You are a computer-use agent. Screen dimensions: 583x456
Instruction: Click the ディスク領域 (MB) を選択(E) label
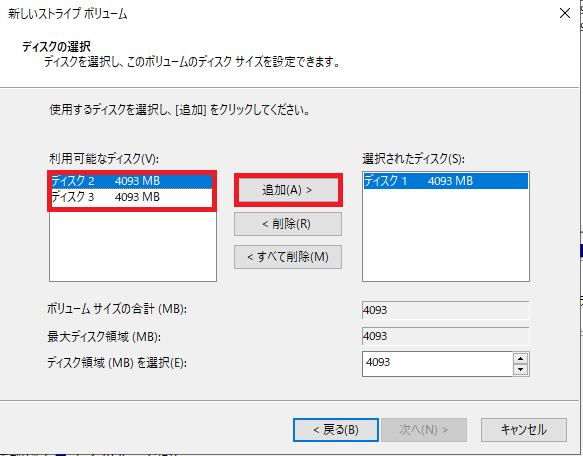click(x=117, y=363)
